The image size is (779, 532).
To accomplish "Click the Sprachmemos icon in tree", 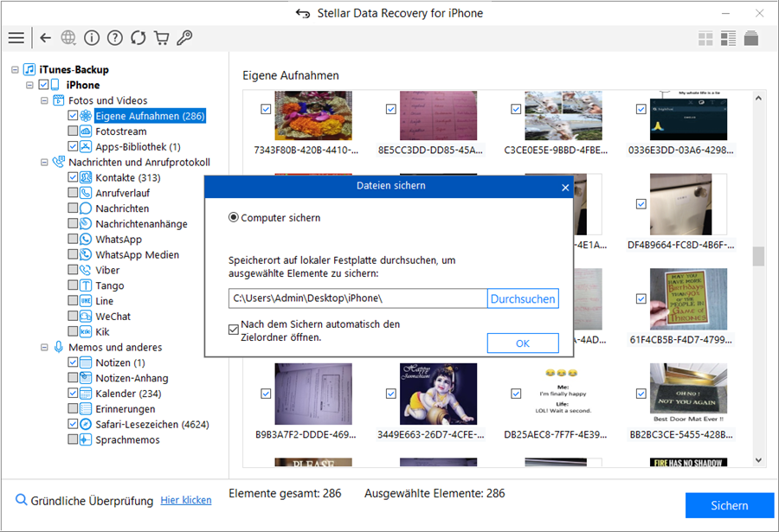I will tap(86, 439).
